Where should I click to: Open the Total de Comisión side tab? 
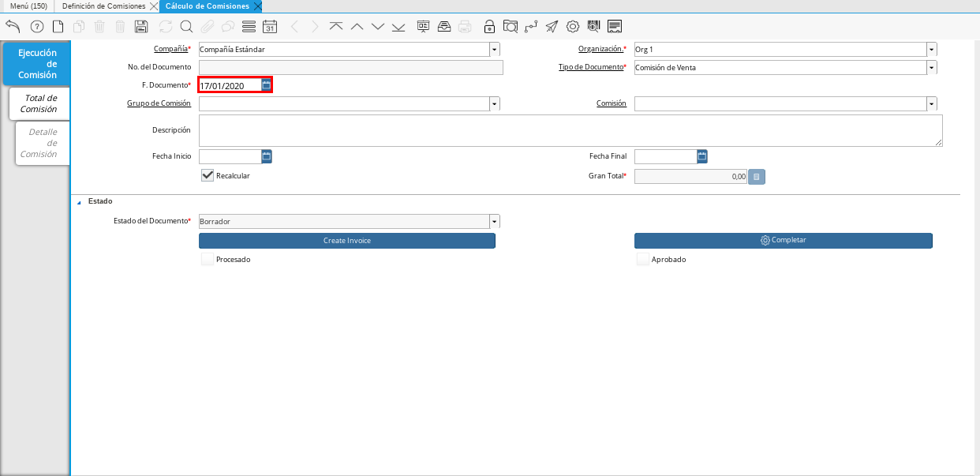40,103
